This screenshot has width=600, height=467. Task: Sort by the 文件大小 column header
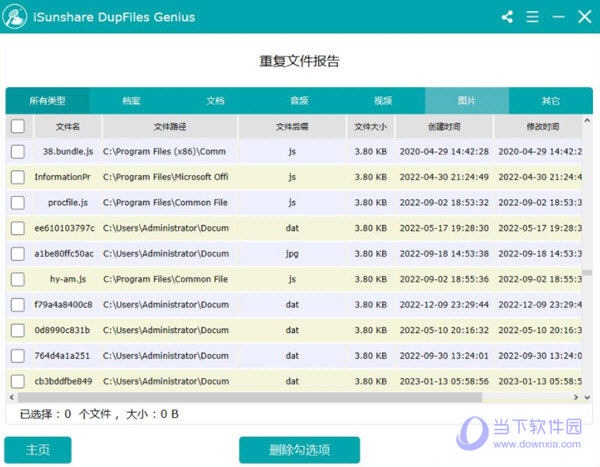[370, 126]
